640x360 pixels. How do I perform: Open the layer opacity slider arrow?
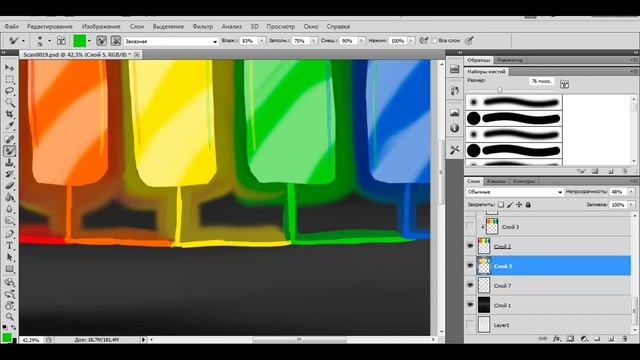(631, 192)
